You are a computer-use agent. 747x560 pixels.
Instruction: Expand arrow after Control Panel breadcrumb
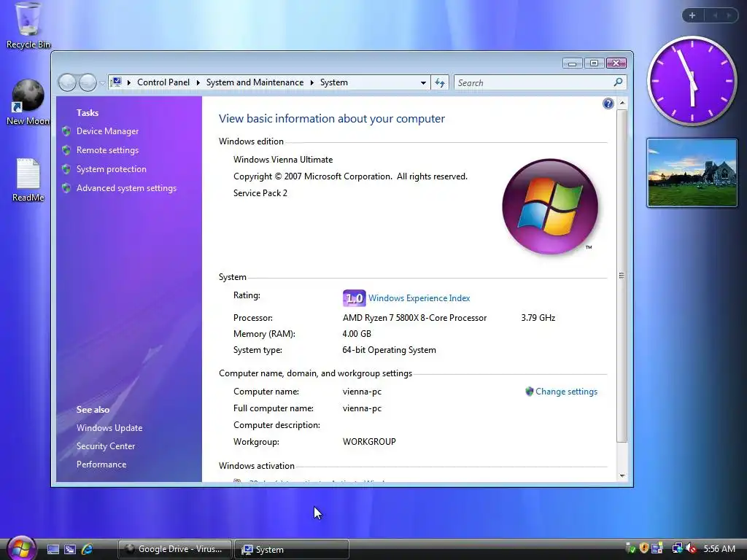(x=198, y=82)
